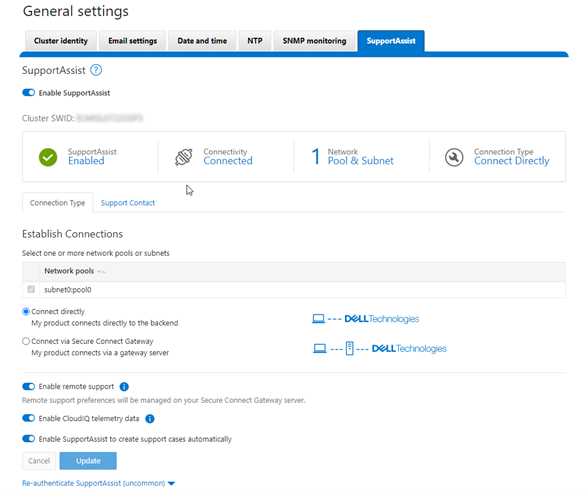The image size is (587, 492).
Task: Click the blurred Cluster SWID value
Action: (109, 118)
